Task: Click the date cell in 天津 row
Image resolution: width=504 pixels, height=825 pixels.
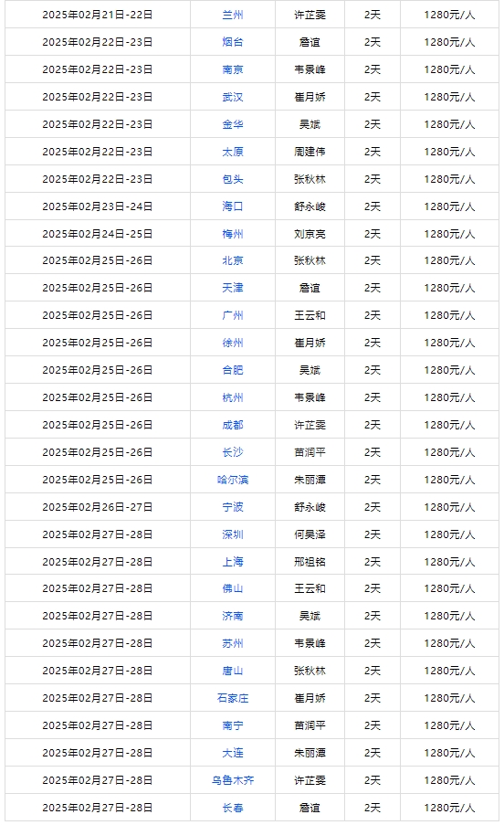Action: [x=97, y=288]
